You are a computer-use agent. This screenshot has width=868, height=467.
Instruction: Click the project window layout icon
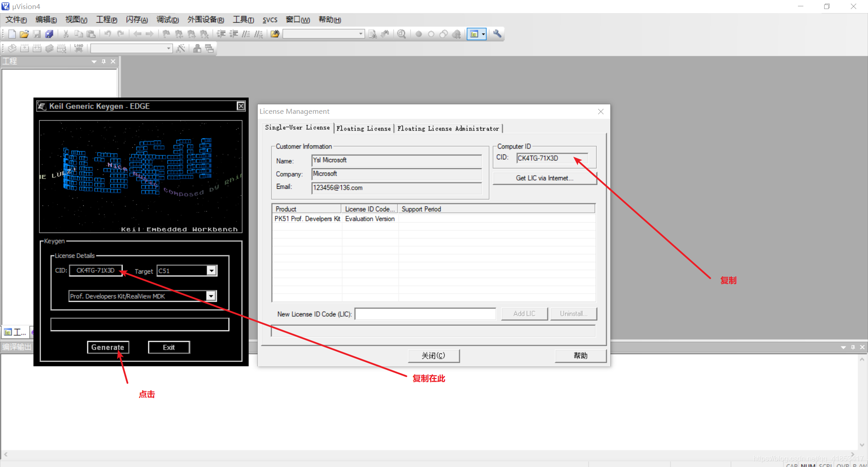(474, 34)
